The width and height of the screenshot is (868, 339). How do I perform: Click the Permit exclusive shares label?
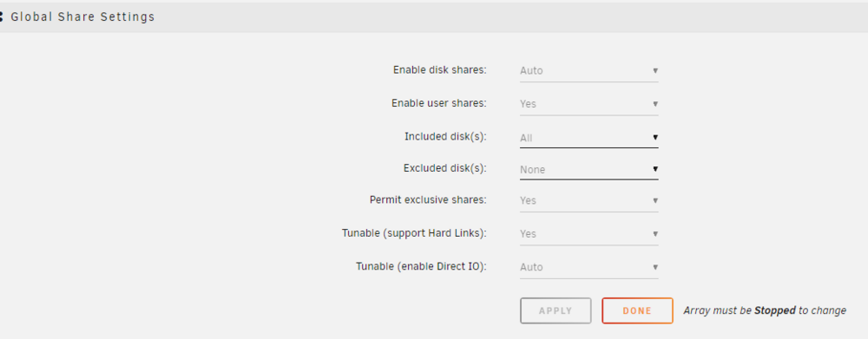(428, 199)
